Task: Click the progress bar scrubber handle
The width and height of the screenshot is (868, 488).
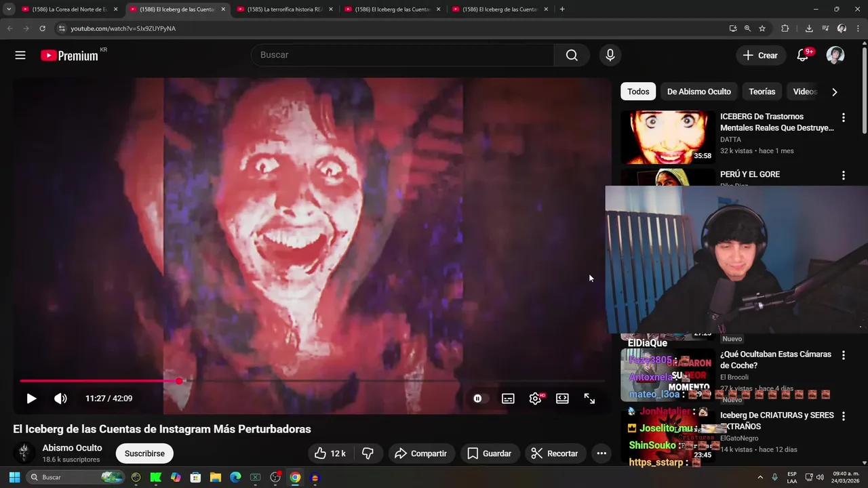Action: (x=179, y=381)
